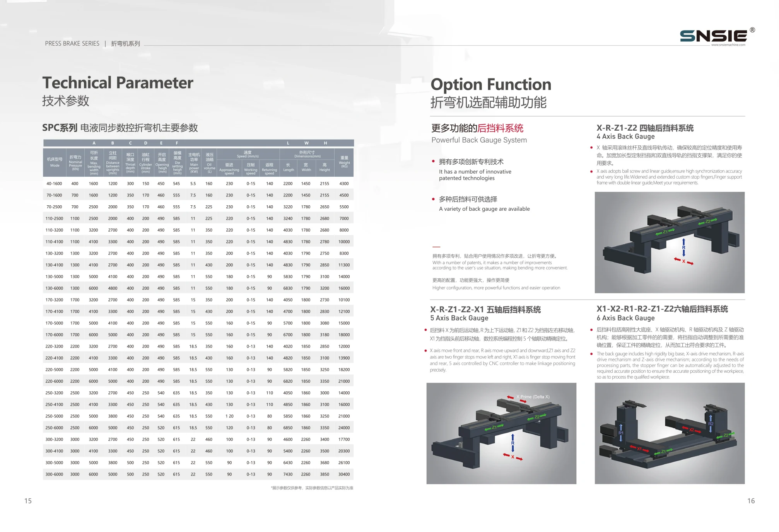Click the '130-4100' model cell
This screenshot has width=779, height=532.
click(54, 265)
